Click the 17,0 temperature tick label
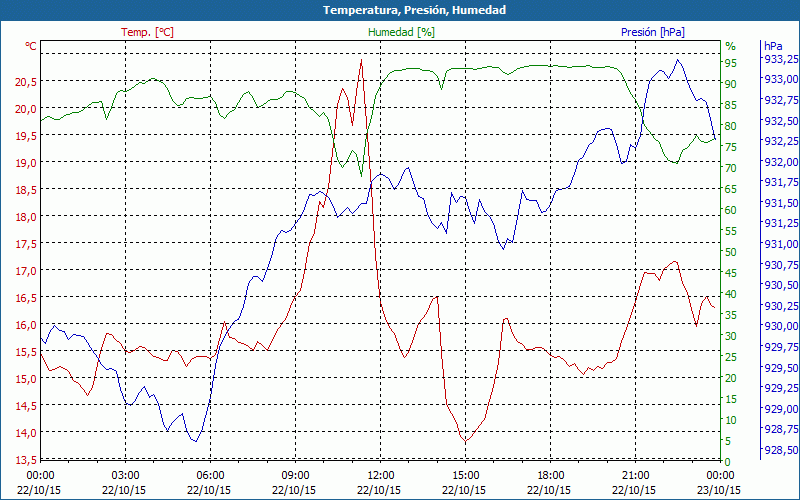This screenshot has height=500, width=800. coord(27,270)
